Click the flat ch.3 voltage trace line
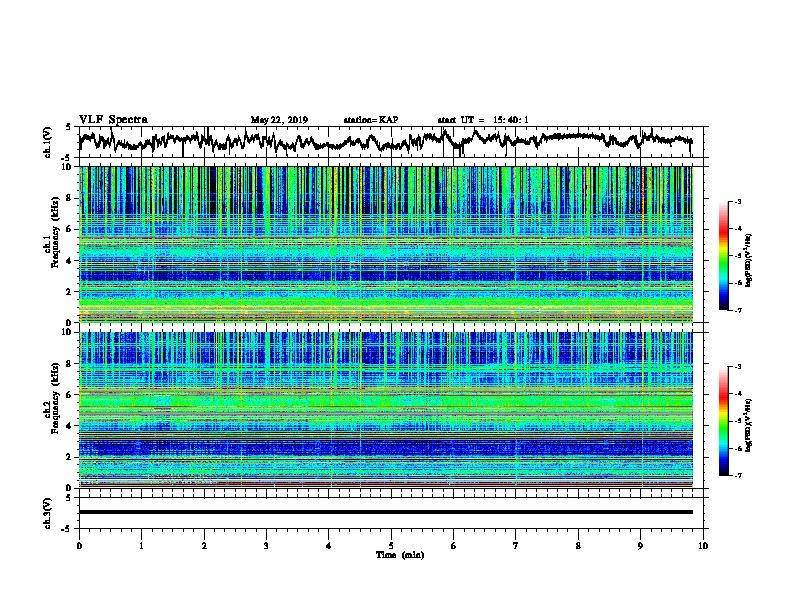 [386, 512]
